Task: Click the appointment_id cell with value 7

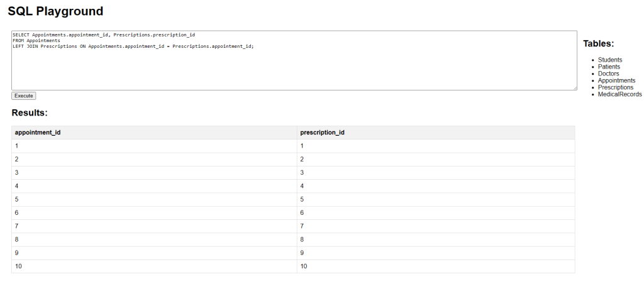Action: [x=155, y=226]
